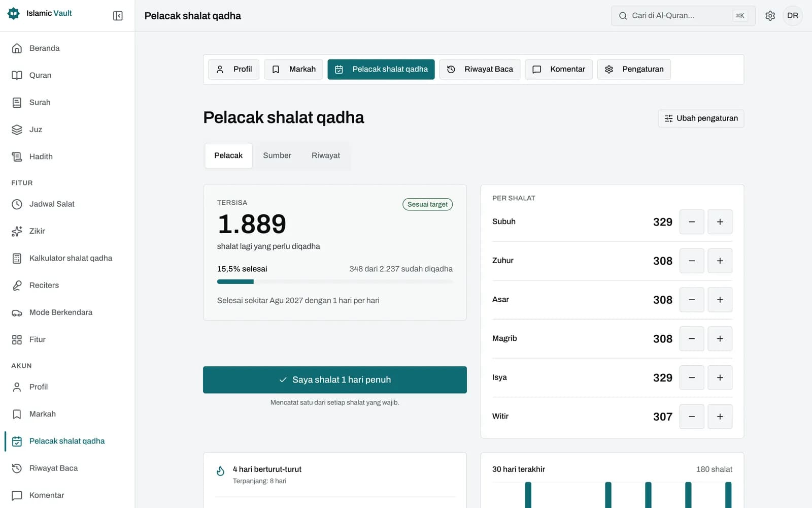Image resolution: width=812 pixels, height=508 pixels.
Task: Focus the Cari di Al-Quran search field
Action: point(683,16)
